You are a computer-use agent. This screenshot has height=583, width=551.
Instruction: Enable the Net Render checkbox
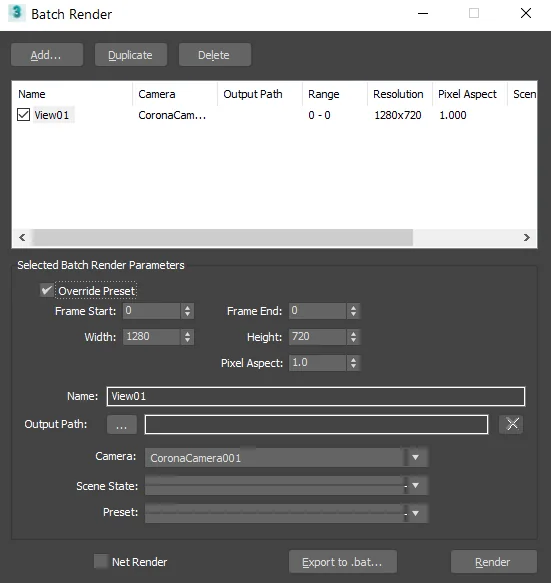(x=100, y=561)
